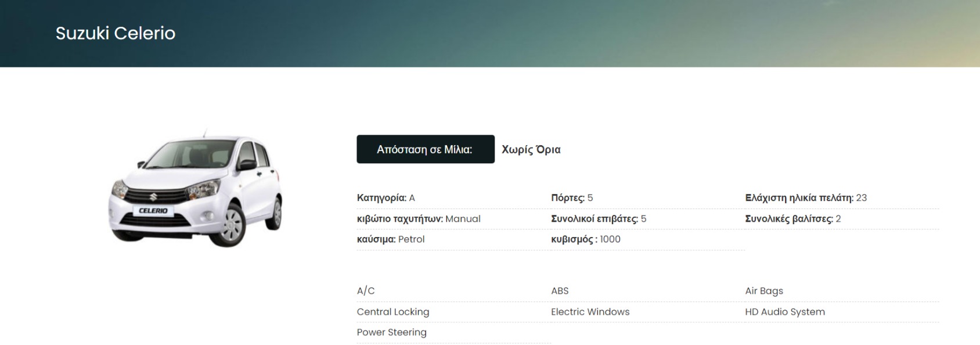Click the Απόσταση σε Μίλια button
The height and width of the screenshot is (345, 980).
click(426, 149)
